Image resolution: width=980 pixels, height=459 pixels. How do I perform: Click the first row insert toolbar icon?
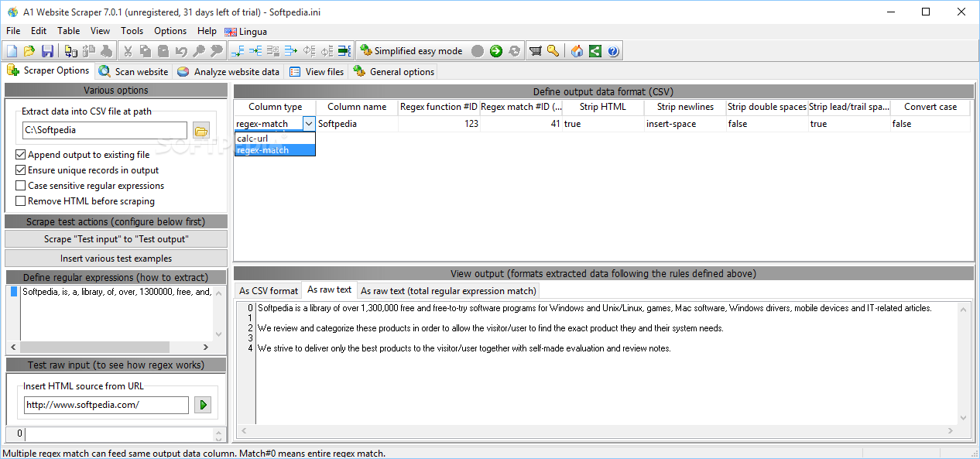click(x=238, y=51)
